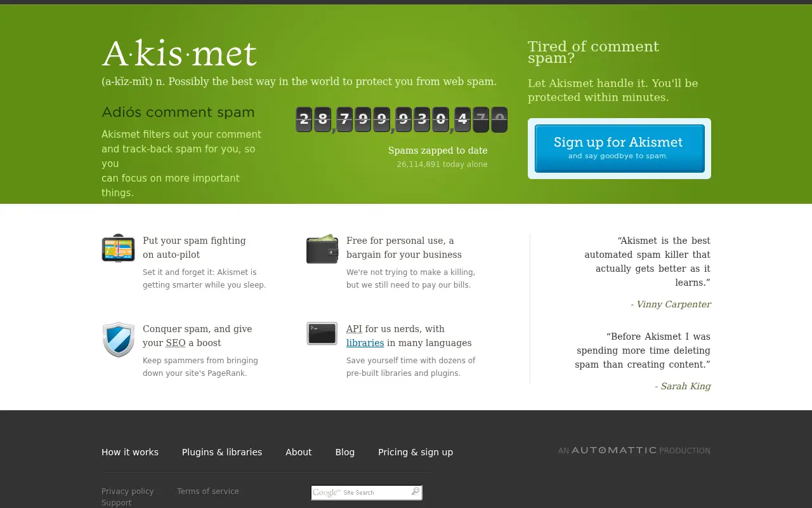Click the "Tired of comment spam?" heading
Image resolution: width=812 pixels, height=508 pixels.
[593, 52]
